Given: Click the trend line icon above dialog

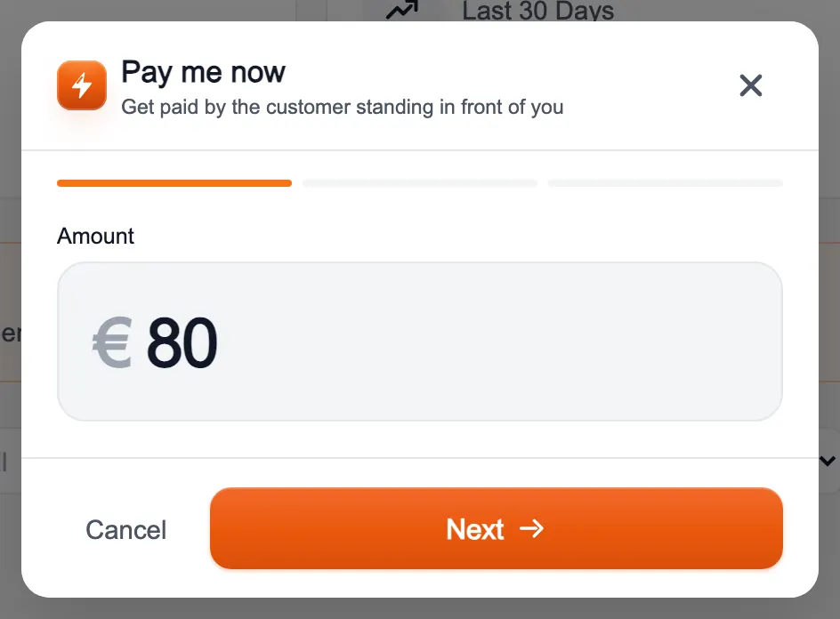Looking at the screenshot, I should click(402, 10).
